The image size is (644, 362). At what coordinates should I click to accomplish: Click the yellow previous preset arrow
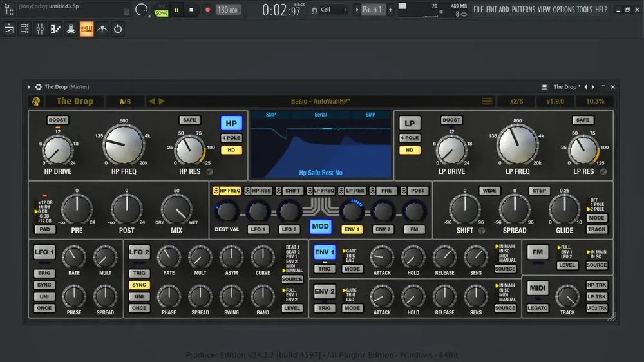tap(152, 101)
